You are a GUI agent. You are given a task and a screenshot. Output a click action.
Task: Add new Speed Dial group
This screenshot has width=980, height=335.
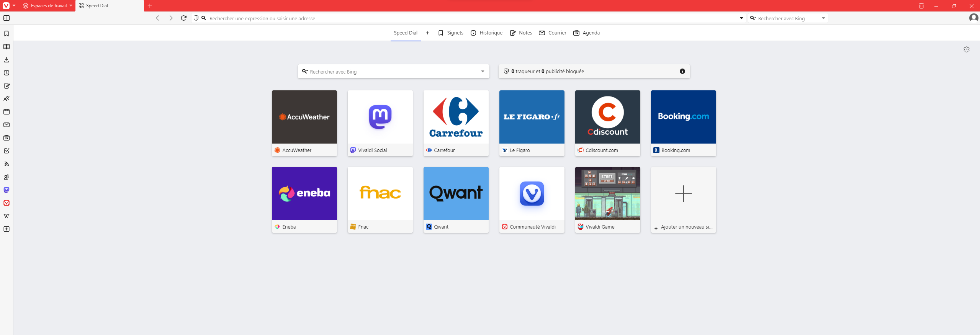pyautogui.click(x=427, y=33)
